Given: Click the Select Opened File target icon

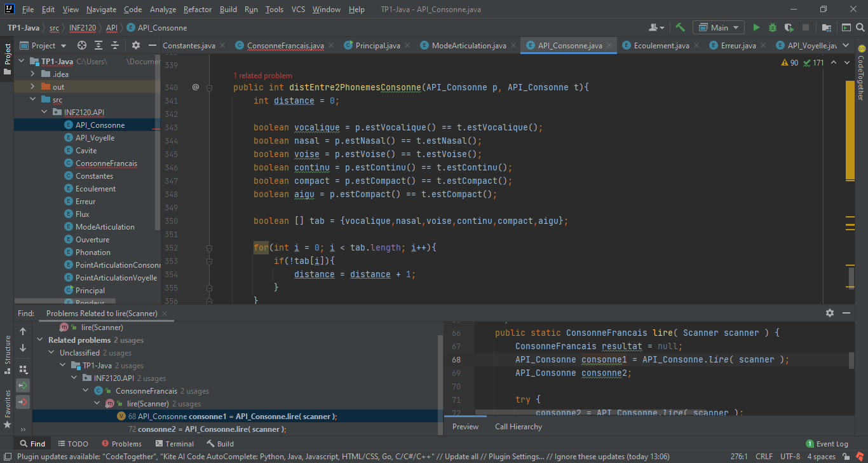Looking at the screenshot, I should pos(82,45).
